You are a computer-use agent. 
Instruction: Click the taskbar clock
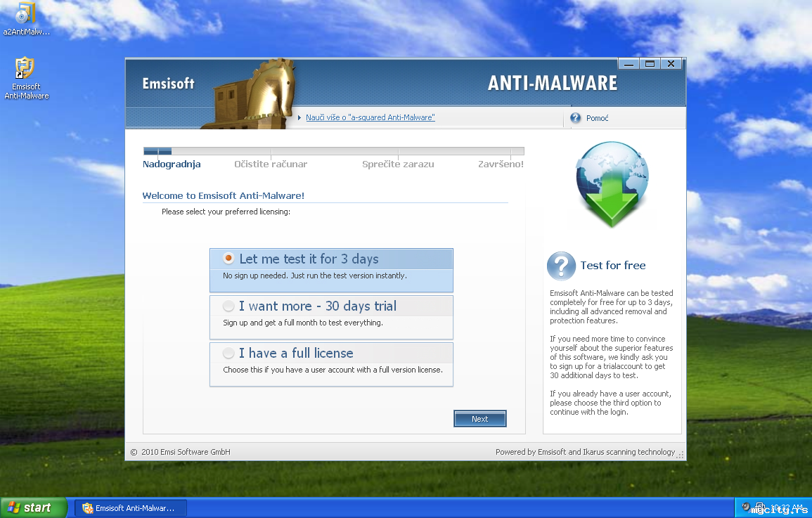tap(786, 507)
